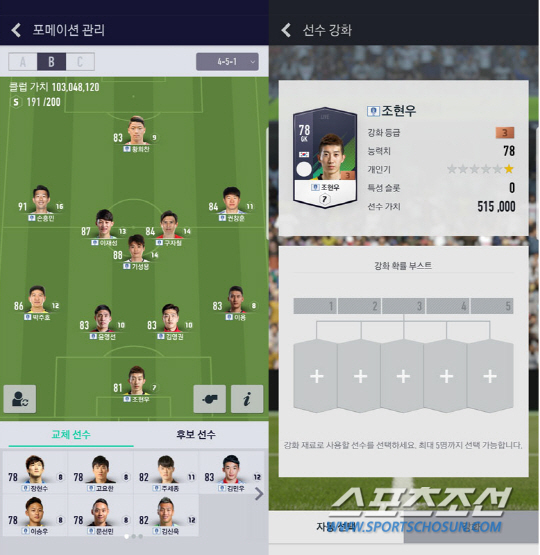Viewport: 540px width, 555px height.
Task: Go back from 포메이션 관리 screen
Action: 16,30
